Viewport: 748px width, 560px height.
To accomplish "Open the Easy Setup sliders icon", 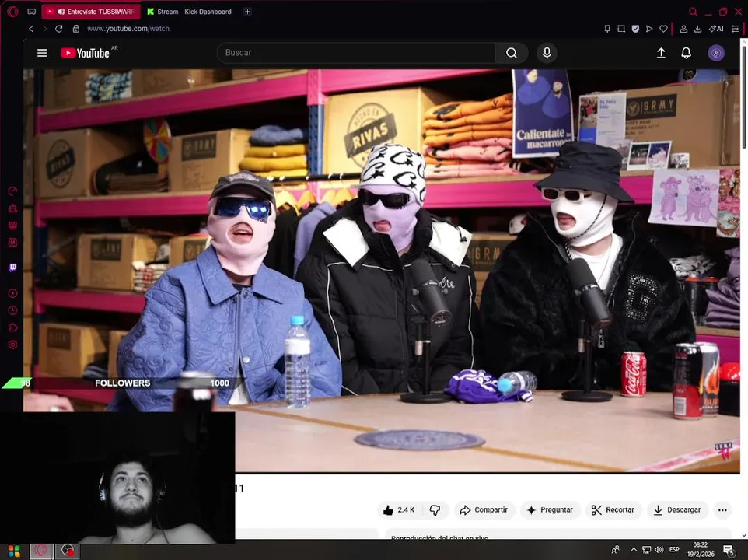I will [x=735, y=29].
